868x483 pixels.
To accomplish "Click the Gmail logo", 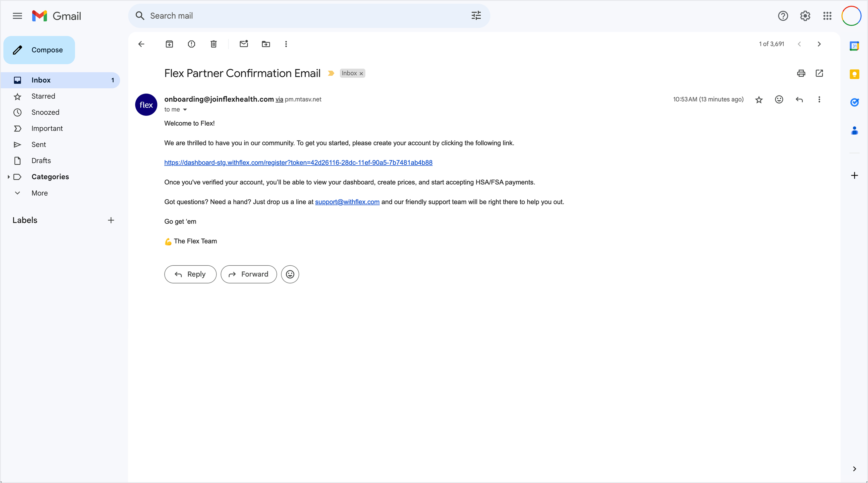I will 57,16.
